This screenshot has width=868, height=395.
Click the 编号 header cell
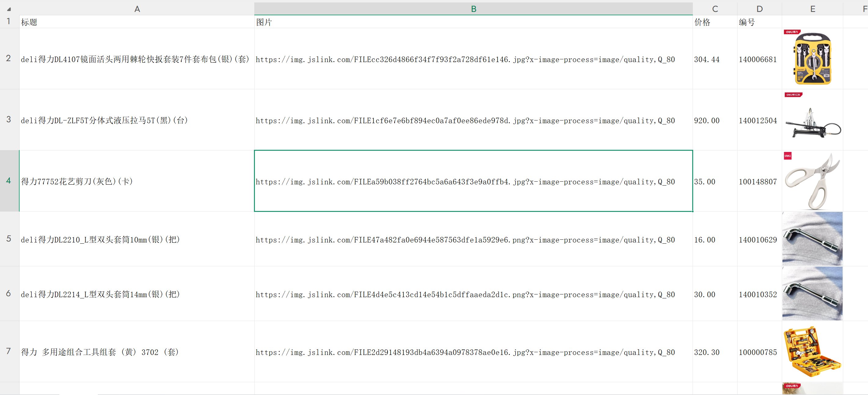759,22
